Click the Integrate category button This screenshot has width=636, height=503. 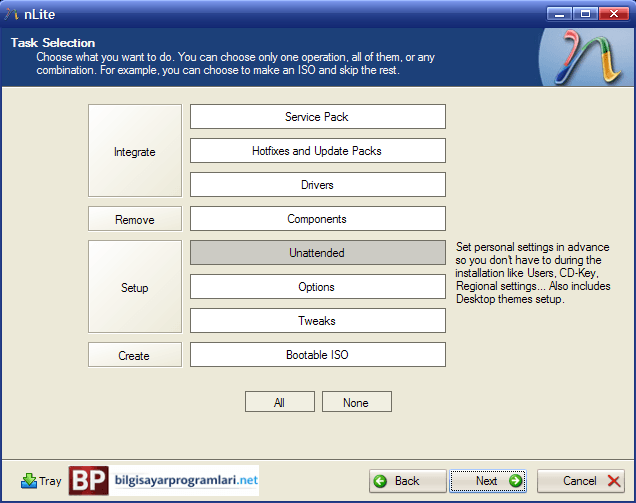click(x=135, y=151)
